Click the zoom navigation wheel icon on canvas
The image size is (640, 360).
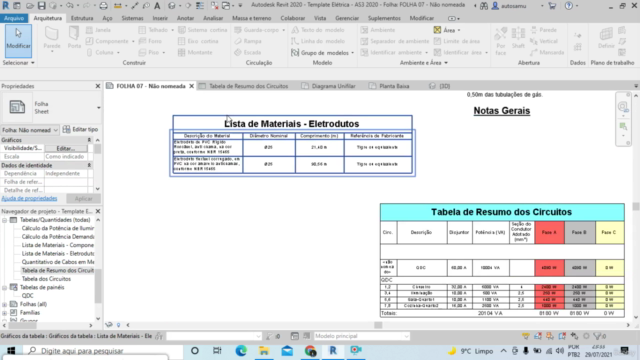(x=623, y=107)
